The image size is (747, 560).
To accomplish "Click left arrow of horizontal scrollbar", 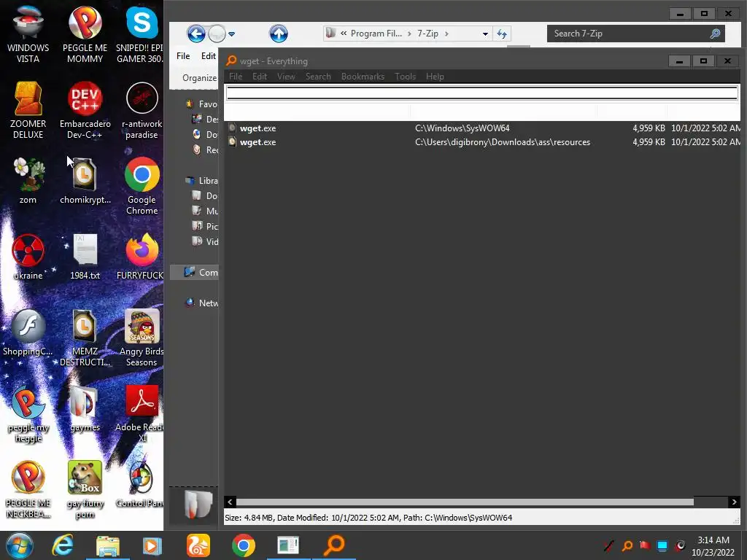I will (x=230, y=502).
